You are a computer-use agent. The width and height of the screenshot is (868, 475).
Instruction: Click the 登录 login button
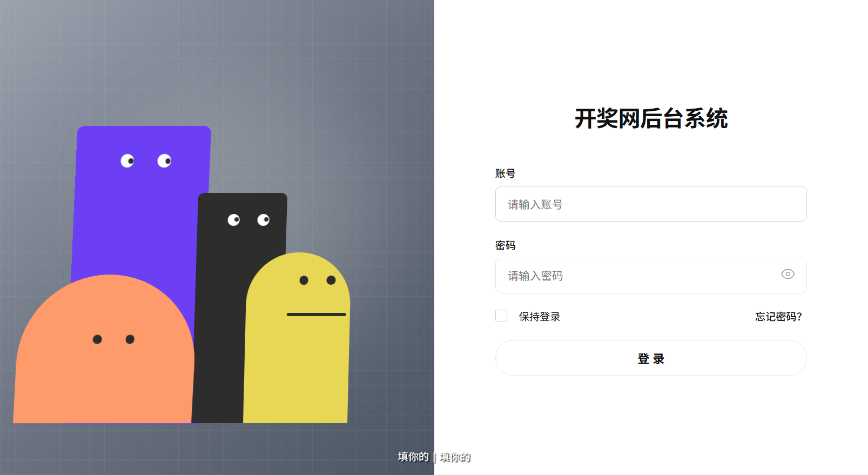pos(651,358)
